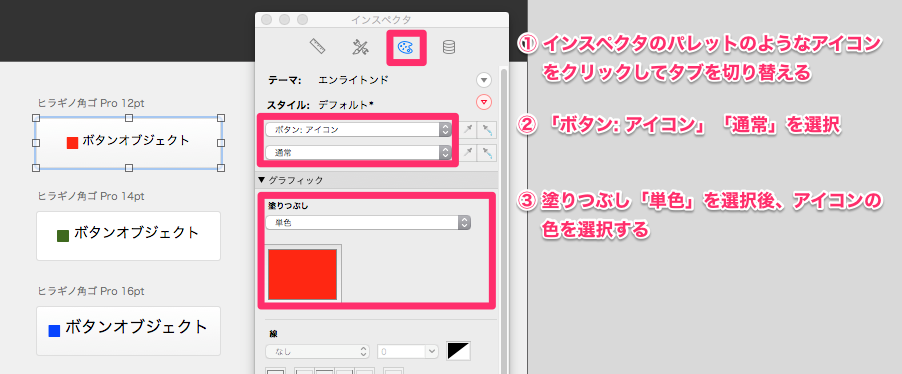Open the 通常 state dropdown
This screenshot has width=902, height=374.
pyautogui.click(x=358, y=152)
